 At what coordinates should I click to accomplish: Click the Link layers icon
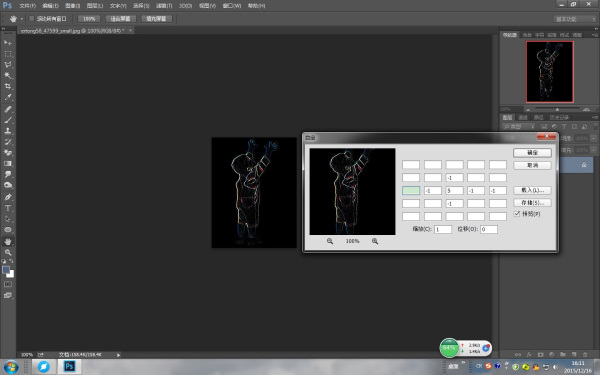point(518,355)
